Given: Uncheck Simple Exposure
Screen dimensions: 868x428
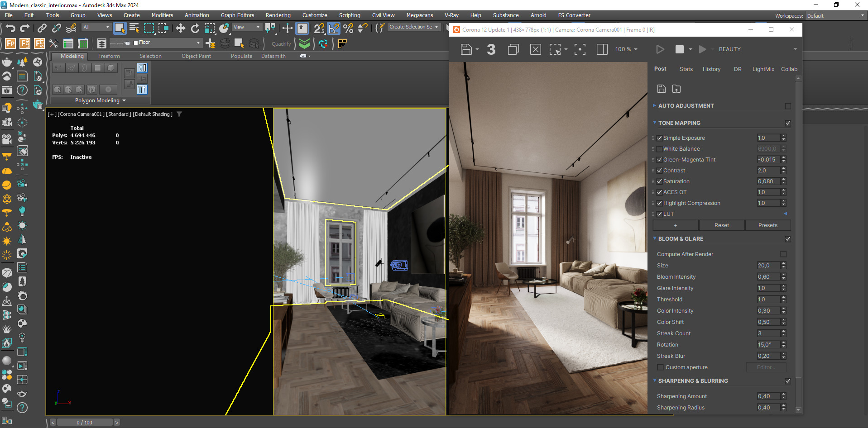Looking at the screenshot, I should (x=659, y=138).
